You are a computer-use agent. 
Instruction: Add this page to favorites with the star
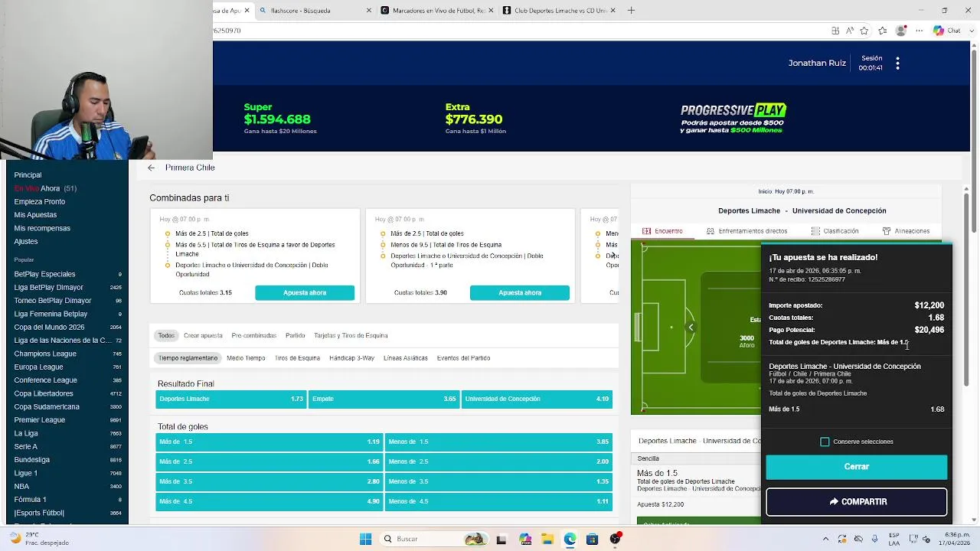[864, 31]
